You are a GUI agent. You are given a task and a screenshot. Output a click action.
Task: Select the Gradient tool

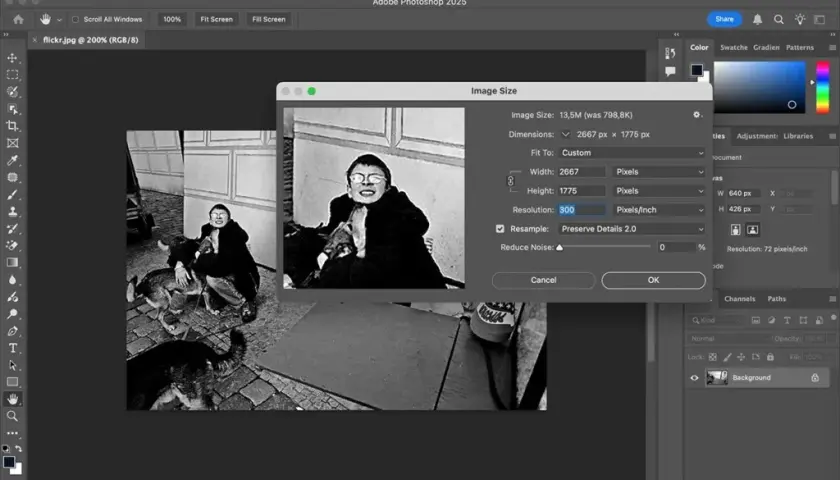(12, 262)
